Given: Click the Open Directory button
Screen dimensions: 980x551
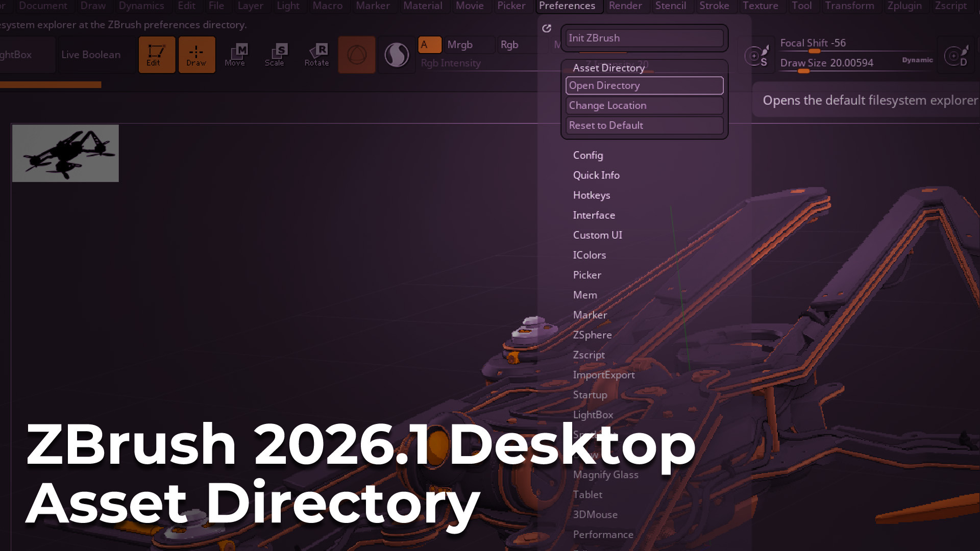Looking at the screenshot, I should pos(644,86).
